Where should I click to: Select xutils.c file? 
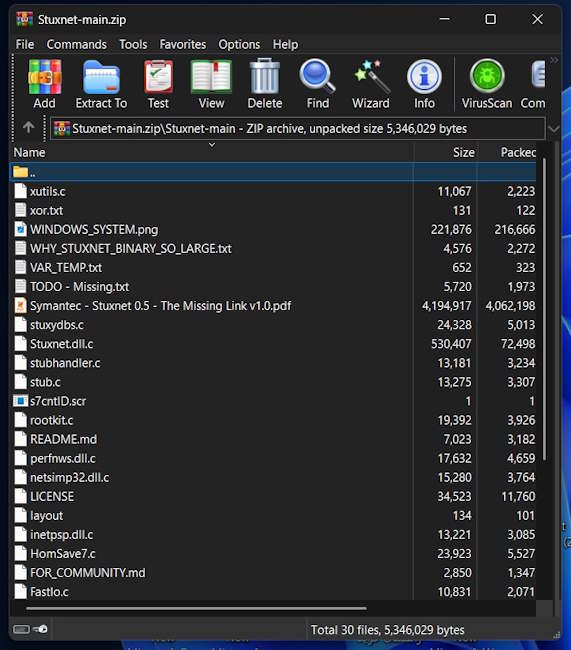click(x=47, y=191)
